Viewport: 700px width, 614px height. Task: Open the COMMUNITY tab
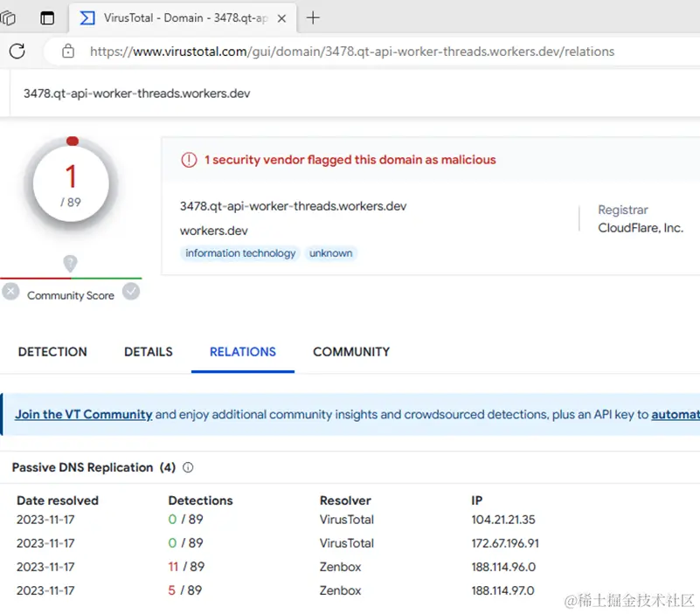coord(351,352)
